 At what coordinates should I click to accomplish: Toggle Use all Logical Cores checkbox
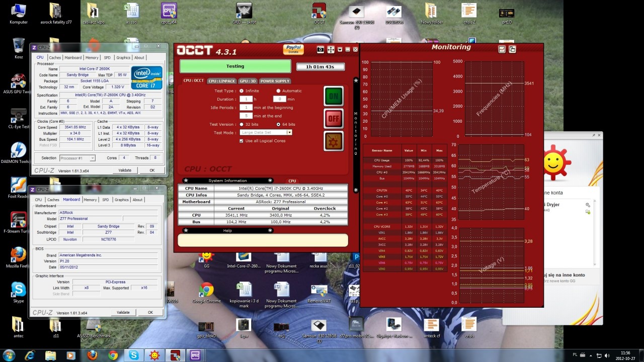[242, 141]
